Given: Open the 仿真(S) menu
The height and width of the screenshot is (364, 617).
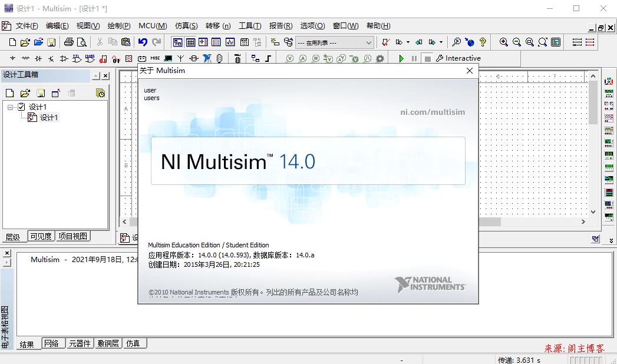Looking at the screenshot, I should (x=186, y=26).
